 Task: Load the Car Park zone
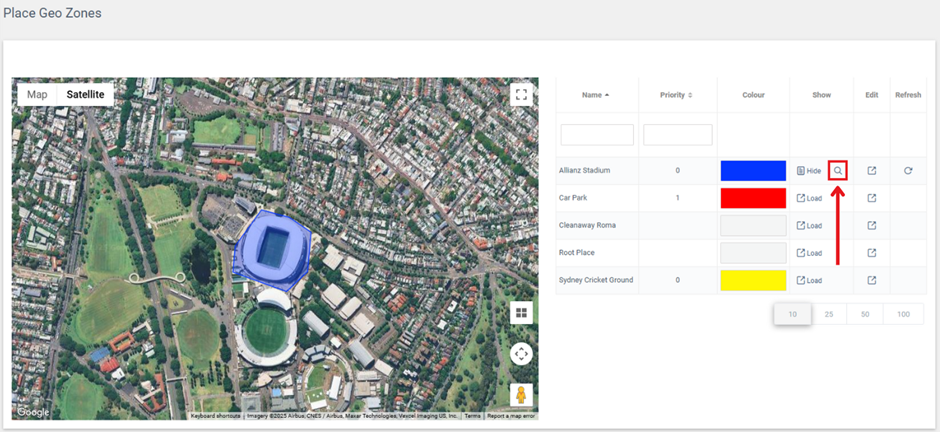click(x=809, y=198)
